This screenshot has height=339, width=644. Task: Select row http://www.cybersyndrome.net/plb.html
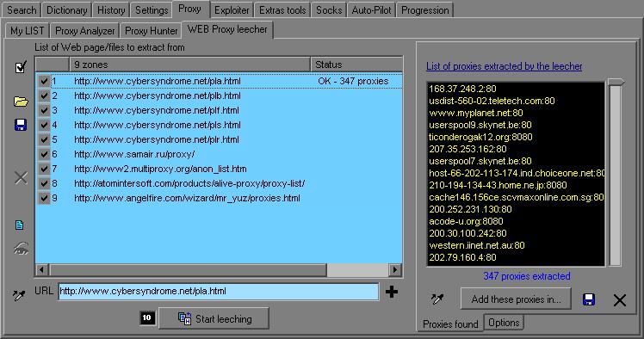coord(219,96)
